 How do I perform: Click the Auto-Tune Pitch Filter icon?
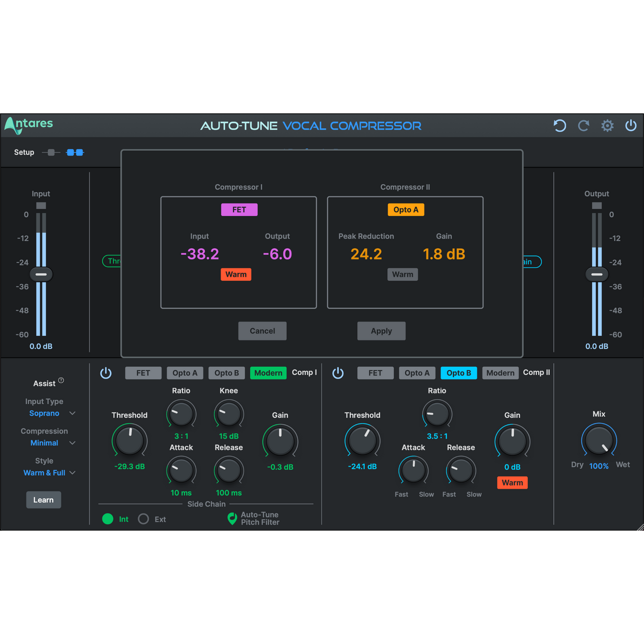click(232, 518)
